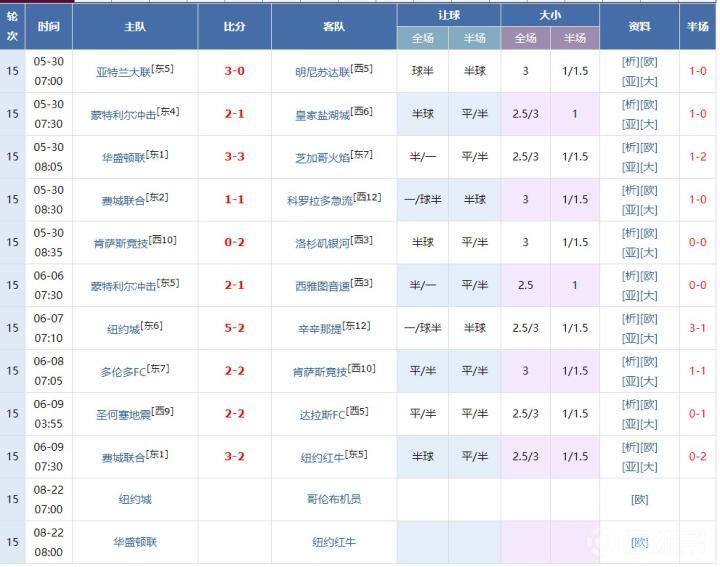Select the 让球 全场 column header
Image resolution: width=720 pixels, height=567 pixels.
[422, 38]
